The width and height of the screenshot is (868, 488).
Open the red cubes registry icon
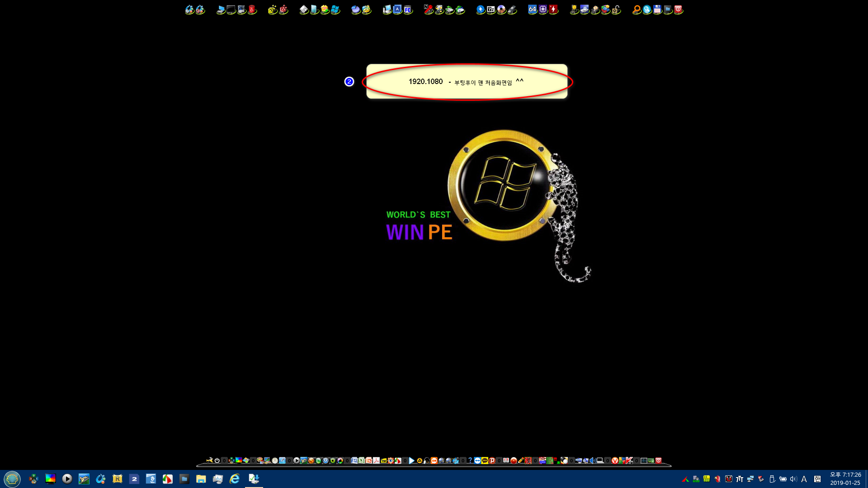pos(283,9)
